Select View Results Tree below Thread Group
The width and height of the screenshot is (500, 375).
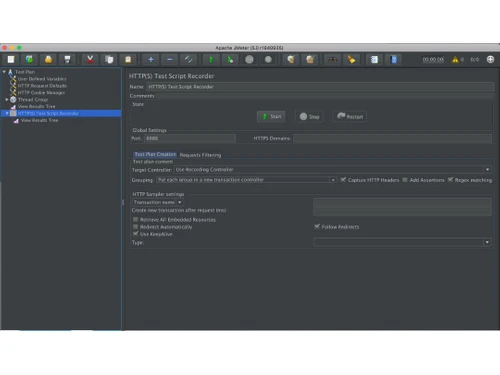tap(37, 106)
